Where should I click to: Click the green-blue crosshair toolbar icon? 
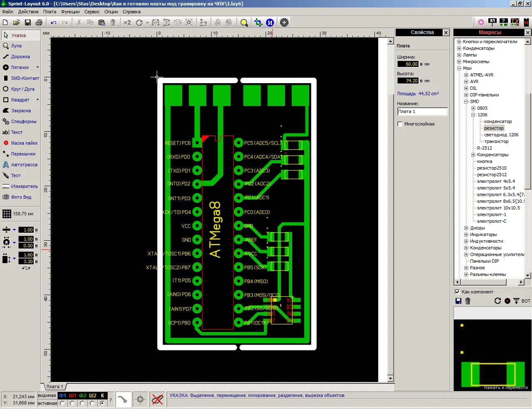pyautogui.click(x=258, y=22)
